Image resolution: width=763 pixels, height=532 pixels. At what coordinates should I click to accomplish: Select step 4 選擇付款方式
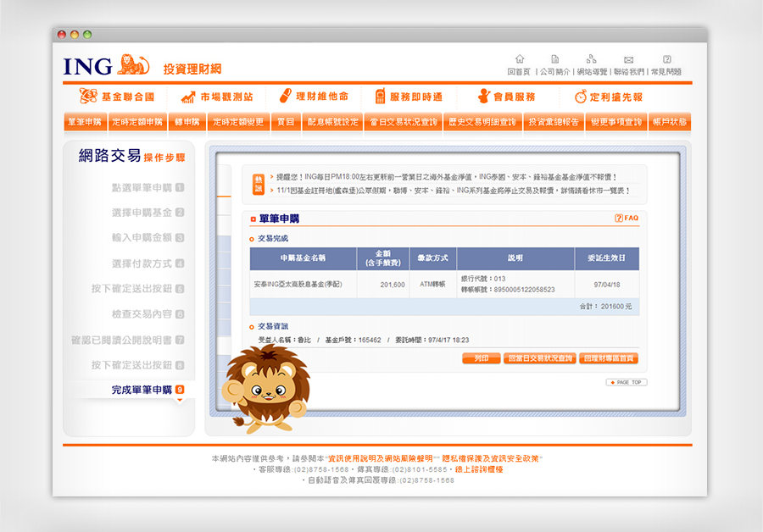point(148,263)
